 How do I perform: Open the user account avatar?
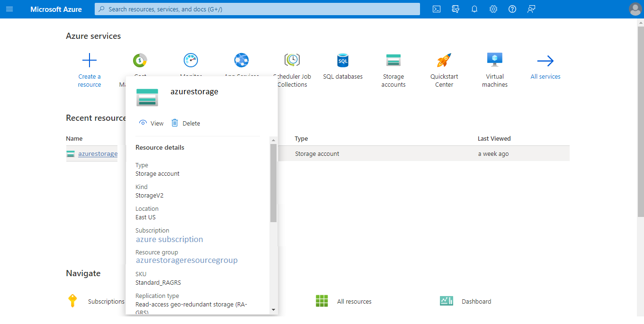pos(635,9)
